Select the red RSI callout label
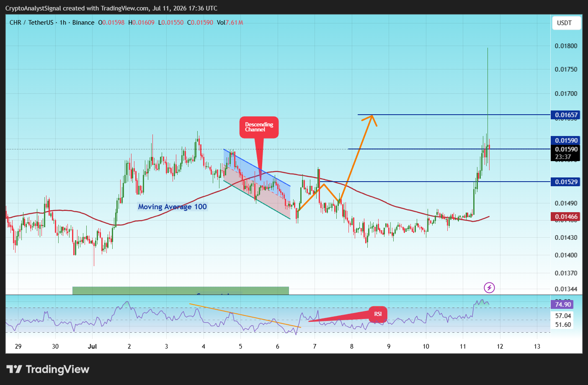 (x=378, y=314)
